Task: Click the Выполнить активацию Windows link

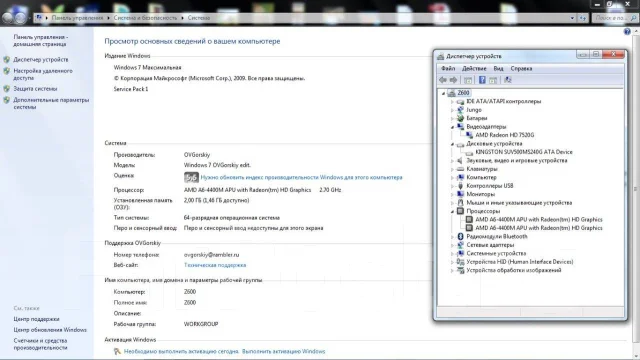Action: [x=284, y=351]
